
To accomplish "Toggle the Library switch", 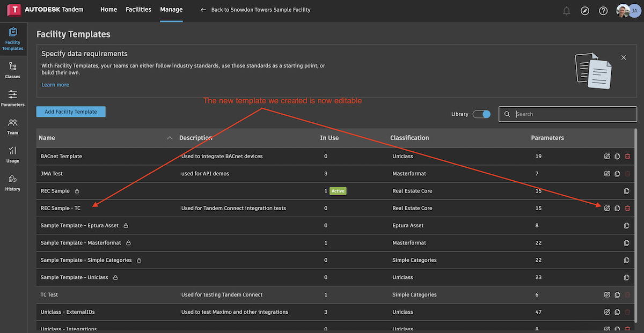I will click(481, 114).
